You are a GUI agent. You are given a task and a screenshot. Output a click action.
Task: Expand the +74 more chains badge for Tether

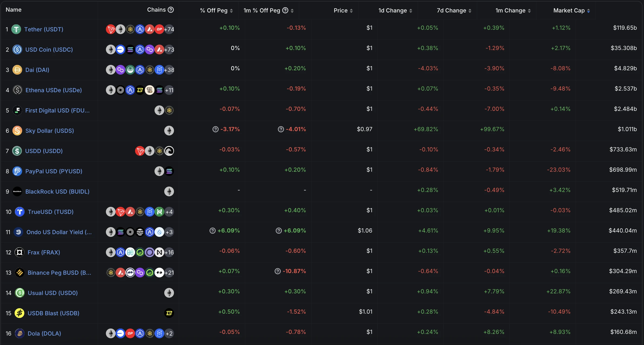click(x=169, y=29)
